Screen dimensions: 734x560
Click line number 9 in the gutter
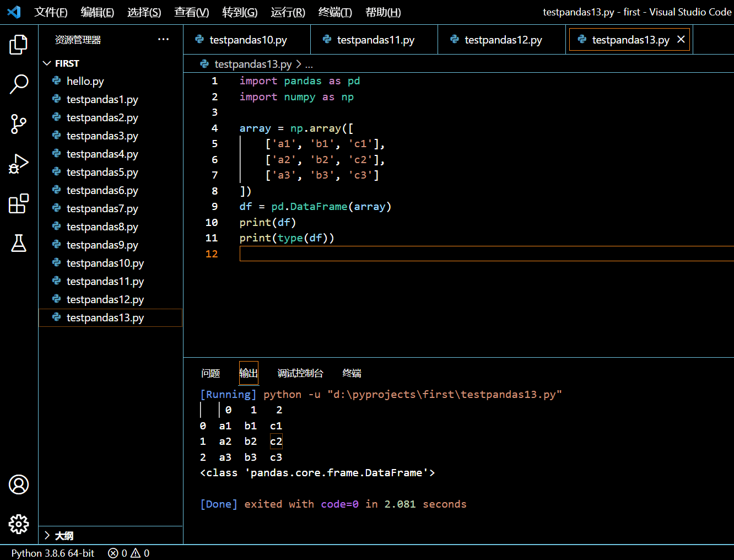214,207
